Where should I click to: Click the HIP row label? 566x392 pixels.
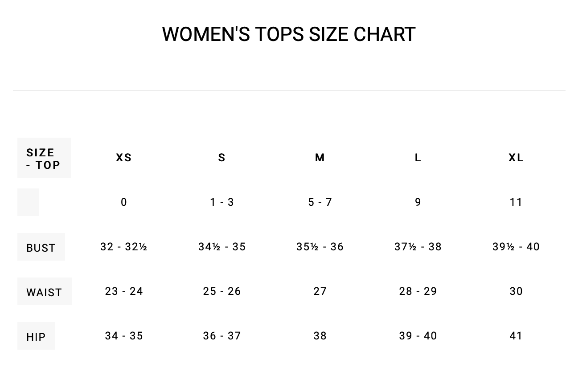pyautogui.click(x=36, y=337)
